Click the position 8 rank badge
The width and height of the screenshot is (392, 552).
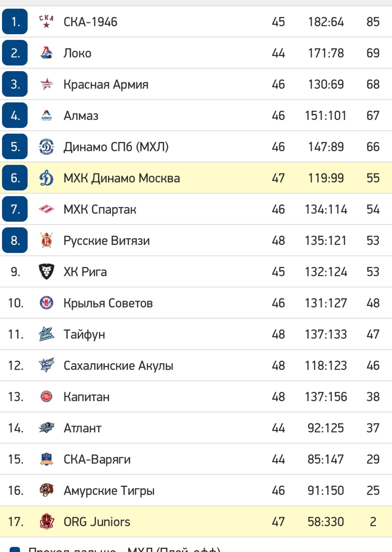15,240
